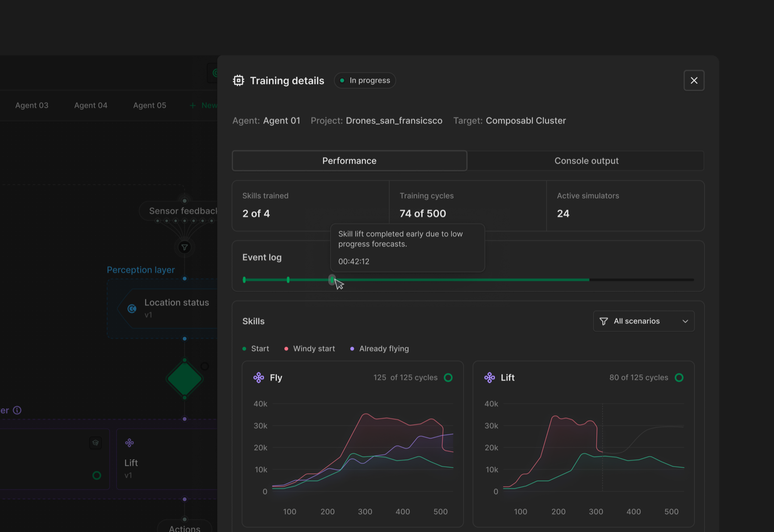The width and height of the screenshot is (774, 532).
Task: Switch to the Performance tab
Action: pyautogui.click(x=349, y=161)
